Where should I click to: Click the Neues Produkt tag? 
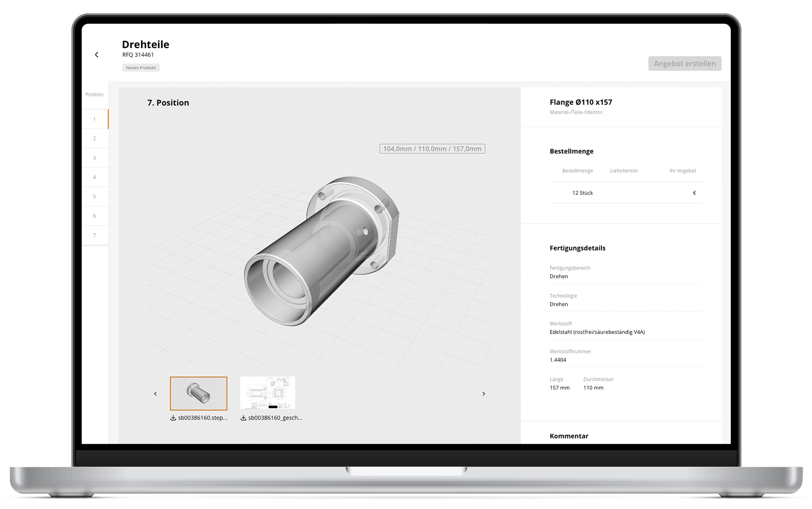(141, 68)
